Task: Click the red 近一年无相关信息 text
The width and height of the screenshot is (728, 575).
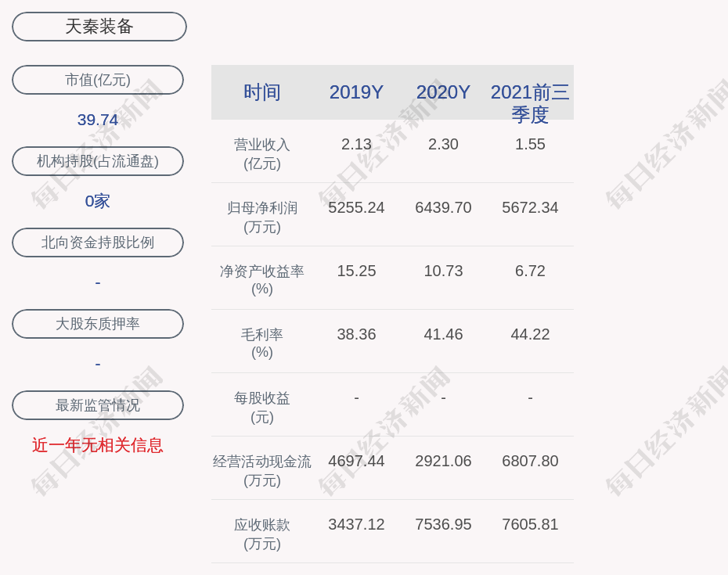Action: (x=98, y=445)
